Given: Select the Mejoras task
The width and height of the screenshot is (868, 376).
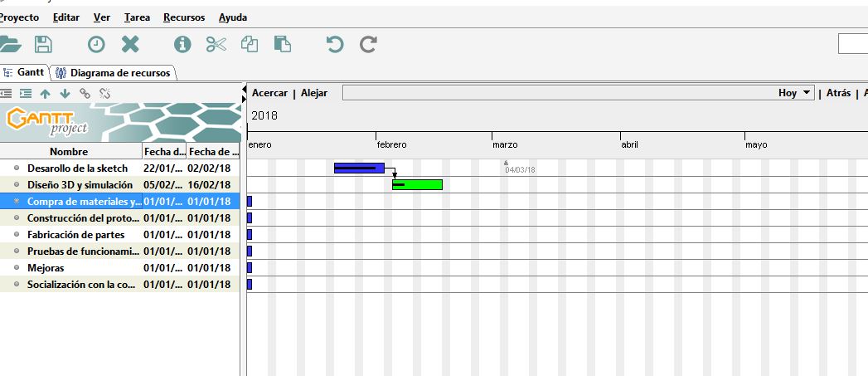Looking at the screenshot, I should coord(46,268).
